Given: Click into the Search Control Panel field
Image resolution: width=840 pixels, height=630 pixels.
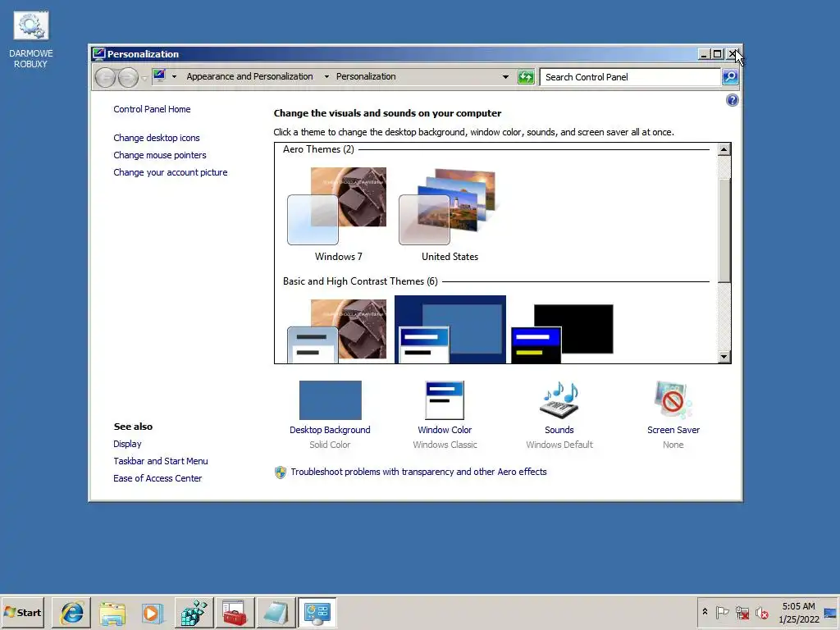Looking at the screenshot, I should [629, 77].
